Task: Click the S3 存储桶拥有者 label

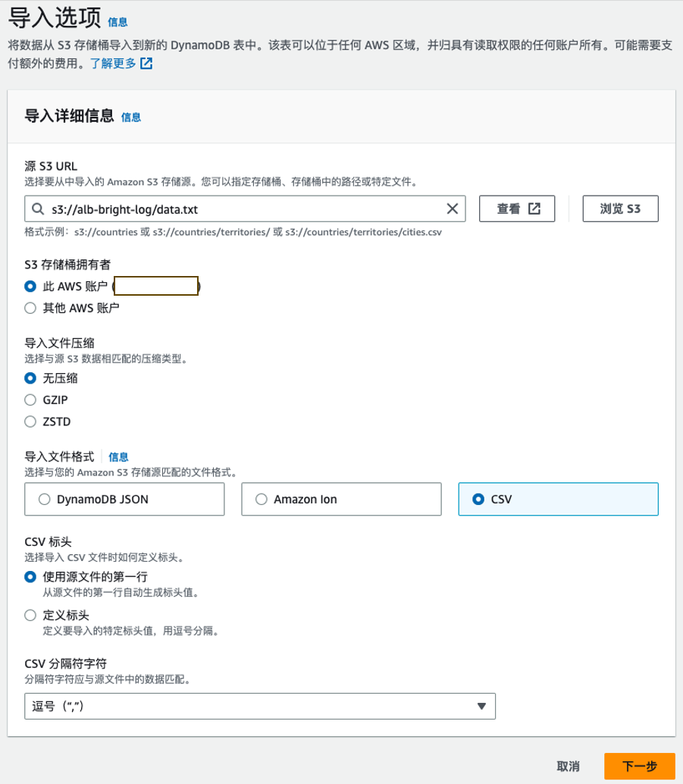Action: coord(67,265)
